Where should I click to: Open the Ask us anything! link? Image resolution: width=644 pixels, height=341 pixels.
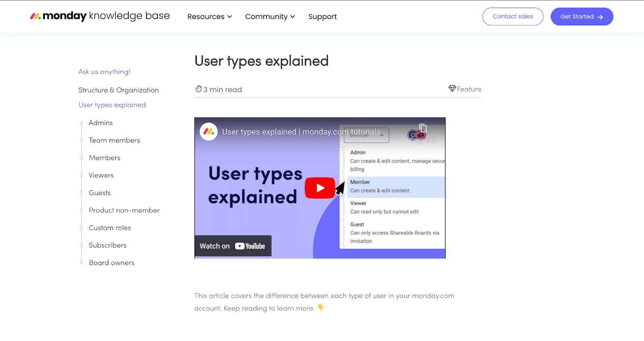click(x=104, y=72)
